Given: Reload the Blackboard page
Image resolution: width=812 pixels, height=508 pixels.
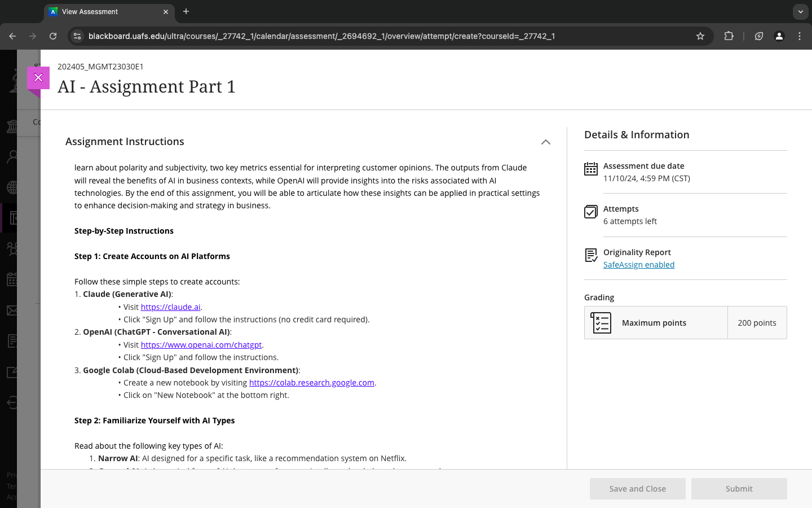Looking at the screenshot, I should click(x=53, y=36).
